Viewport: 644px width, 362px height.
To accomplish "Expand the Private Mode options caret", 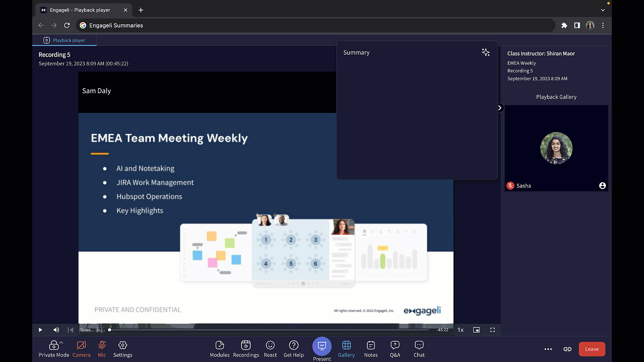I will point(61,343).
